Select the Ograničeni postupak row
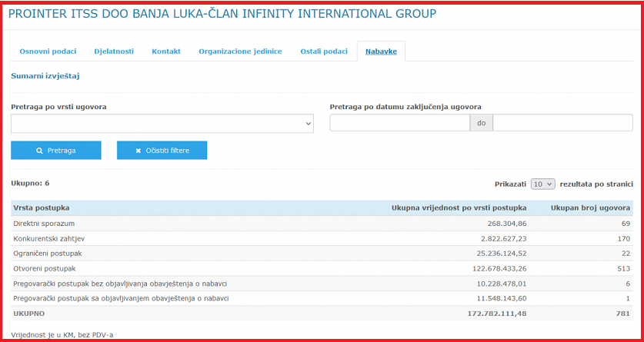 click(x=322, y=254)
